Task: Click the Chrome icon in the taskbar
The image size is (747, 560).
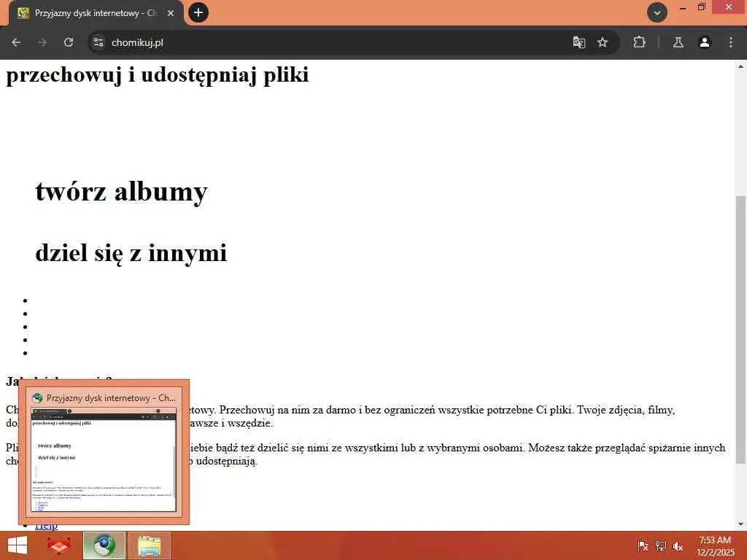Action: [104, 545]
